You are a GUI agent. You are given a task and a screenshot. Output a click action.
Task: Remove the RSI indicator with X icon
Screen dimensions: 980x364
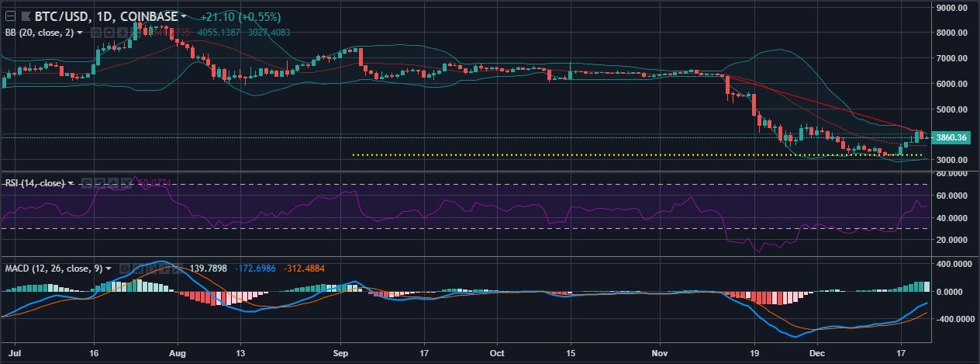[126, 183]
